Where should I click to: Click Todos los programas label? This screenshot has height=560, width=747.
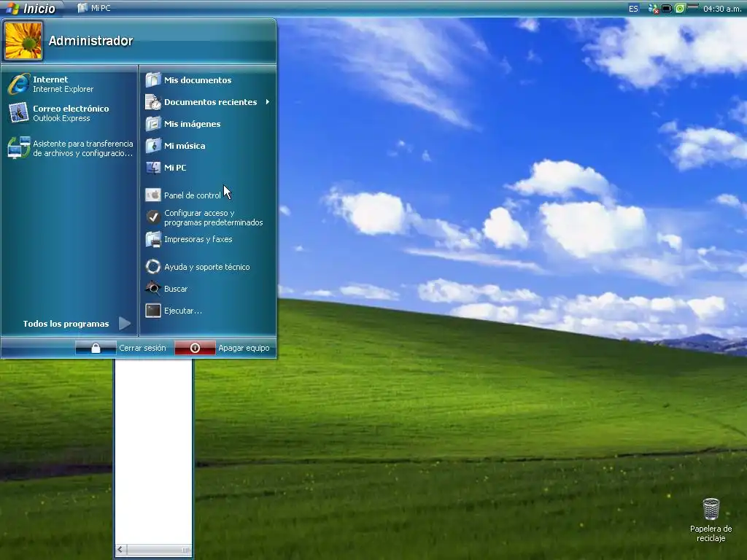66,324
